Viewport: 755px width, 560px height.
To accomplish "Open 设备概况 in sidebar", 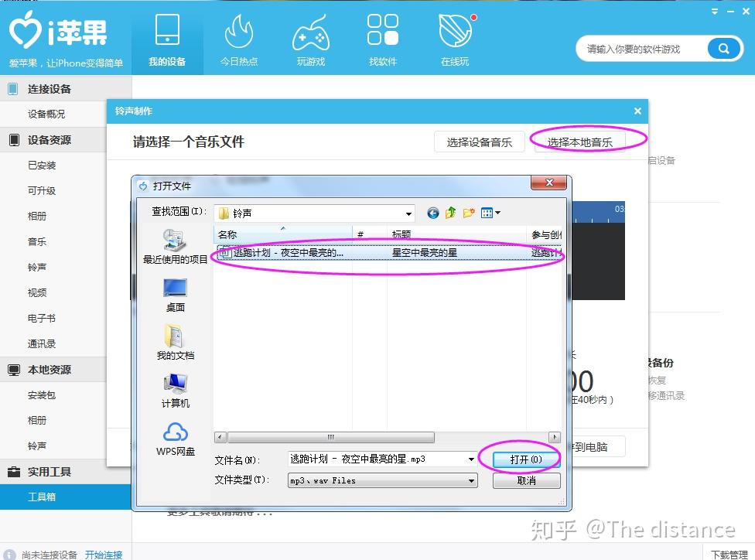I will pyautogui.click(x=46, y=114).
